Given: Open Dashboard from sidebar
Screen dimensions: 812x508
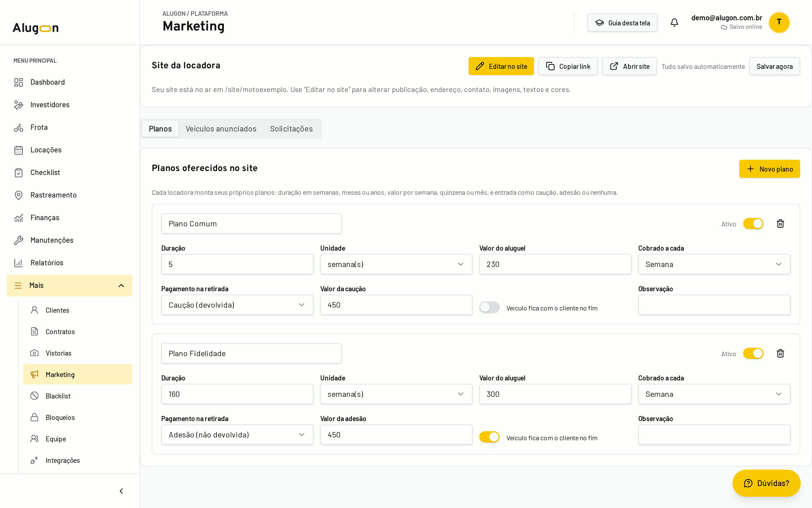Looking at the screenshot, I should (69, 82).
